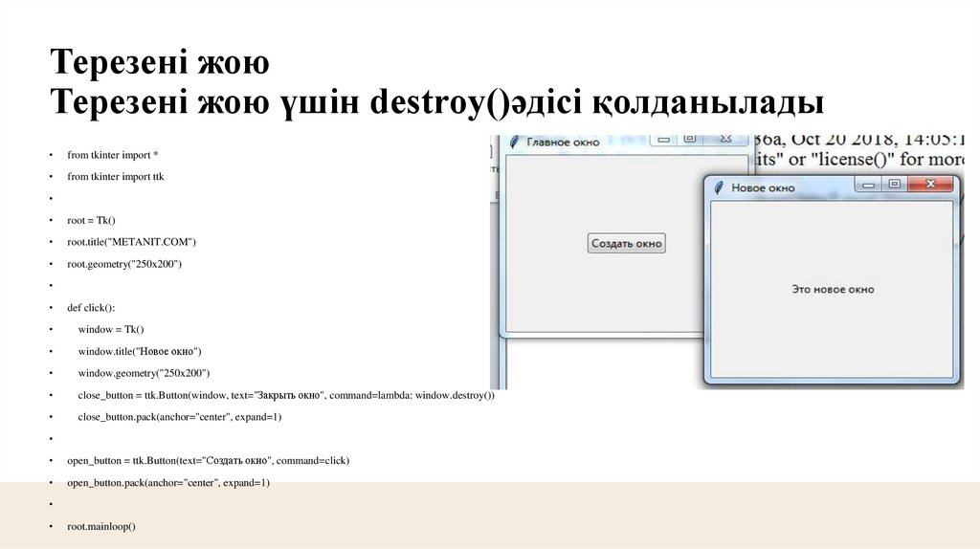Click the line window = Tk()
Image resolution: width=980 pixels, height=549 pixels.
[111, 329]
